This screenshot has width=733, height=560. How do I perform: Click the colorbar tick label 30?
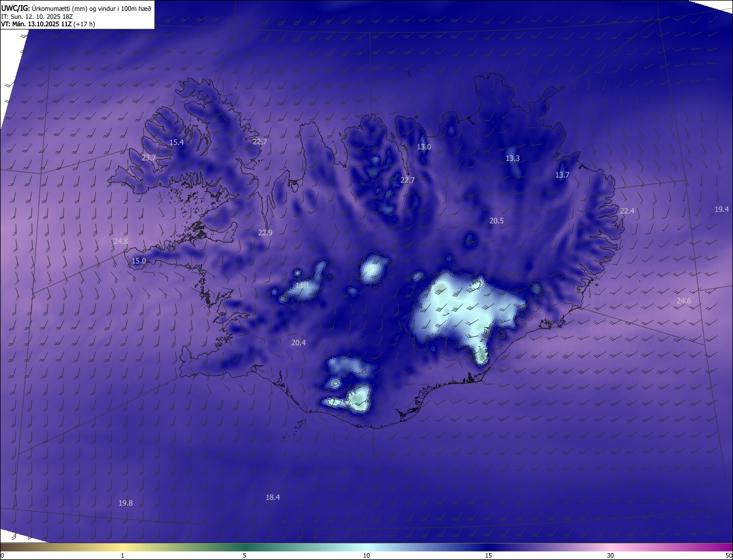(610, 555)
